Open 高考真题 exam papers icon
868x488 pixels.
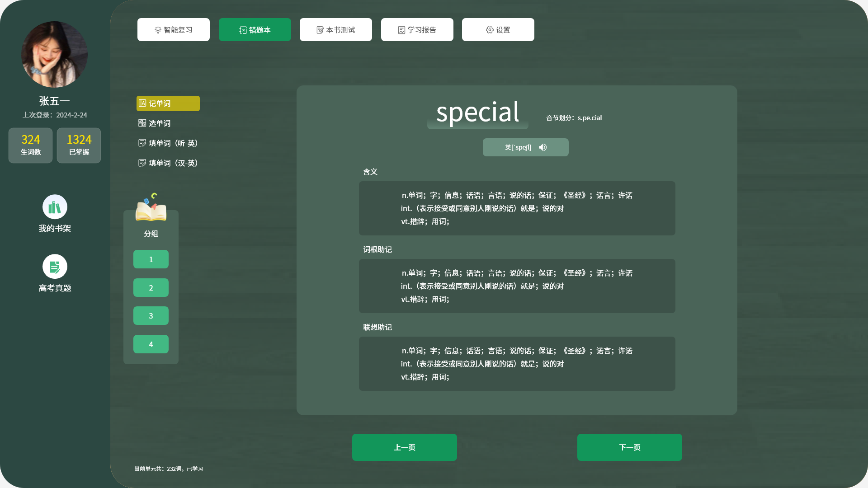55,267
